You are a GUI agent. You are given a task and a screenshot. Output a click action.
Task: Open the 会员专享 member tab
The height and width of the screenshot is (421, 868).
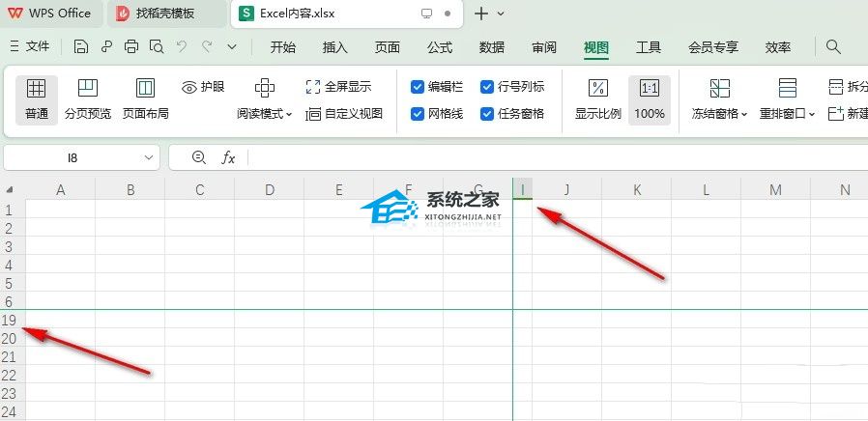pyautogui.click(x=713, y=47)
